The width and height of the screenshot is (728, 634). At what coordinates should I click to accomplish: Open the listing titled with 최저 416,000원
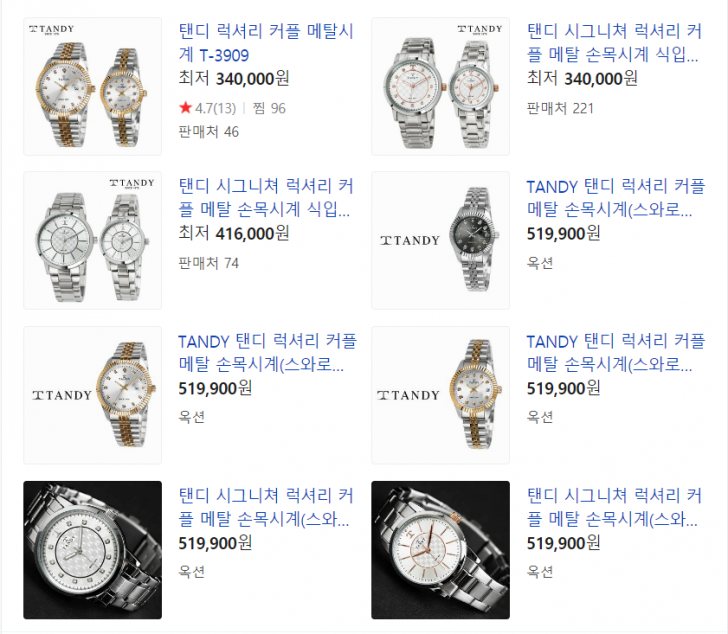[266, 198]
